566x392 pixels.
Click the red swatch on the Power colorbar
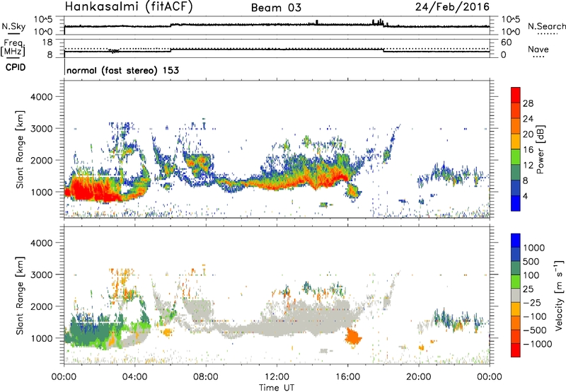pos(516,95)
